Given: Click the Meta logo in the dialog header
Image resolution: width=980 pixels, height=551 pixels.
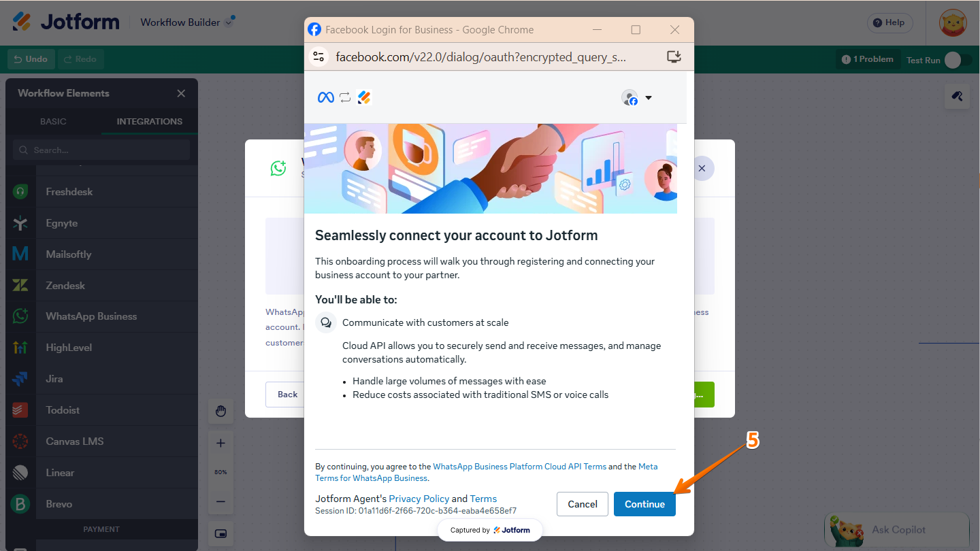Looking at the screenshot, I should 325,97.
